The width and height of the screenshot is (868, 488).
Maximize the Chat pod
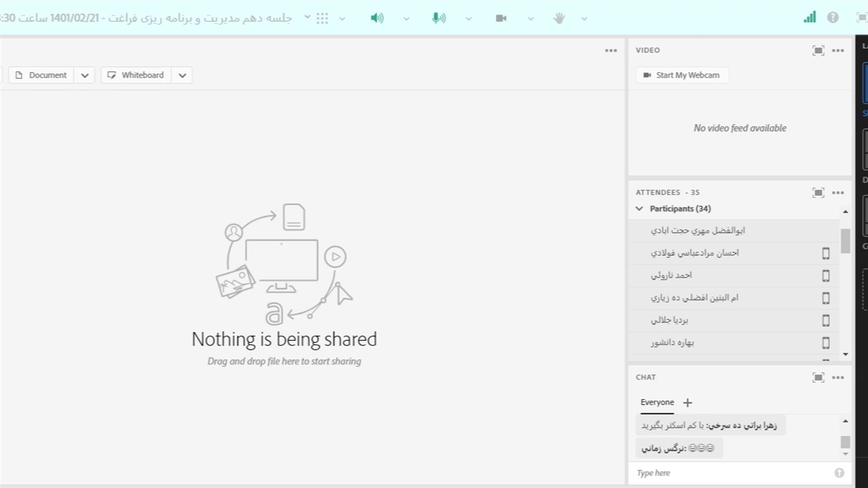[x=818, y=378]
